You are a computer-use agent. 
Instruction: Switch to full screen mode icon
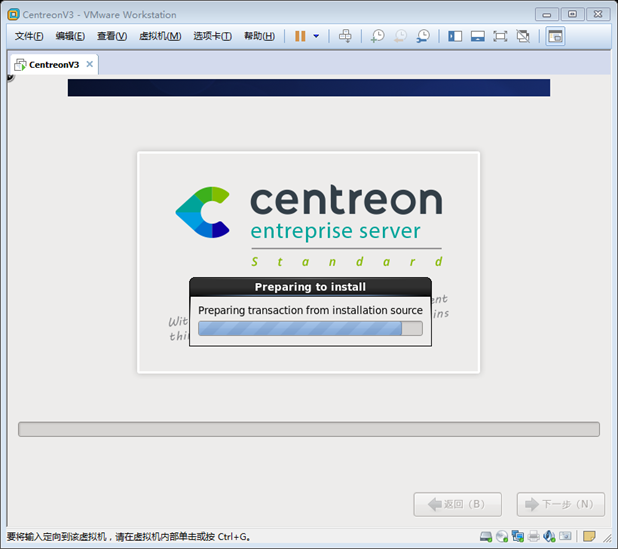coord(500,36)
